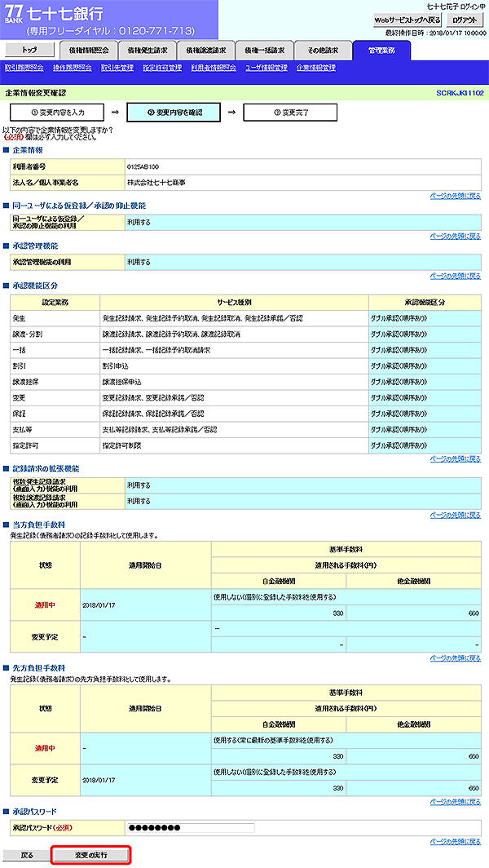Click 設定業務 column header

pos(55,303)
